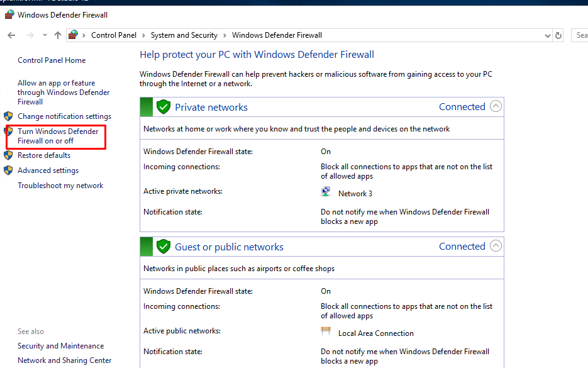Go up one level with the up arrow
Screen dimensions: 588x368
click(57, 35)
